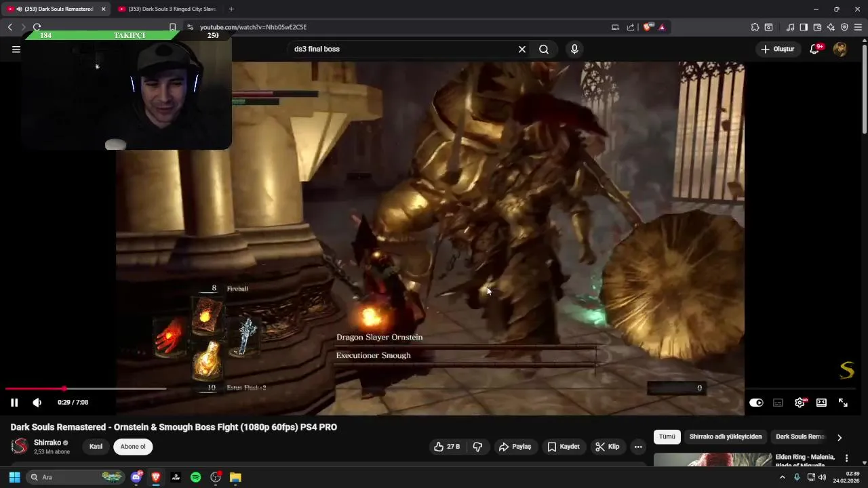The width and height of the screenshot is (868, 488).
Task: Open the clock showing 02:39
Action: coord(848,477)
